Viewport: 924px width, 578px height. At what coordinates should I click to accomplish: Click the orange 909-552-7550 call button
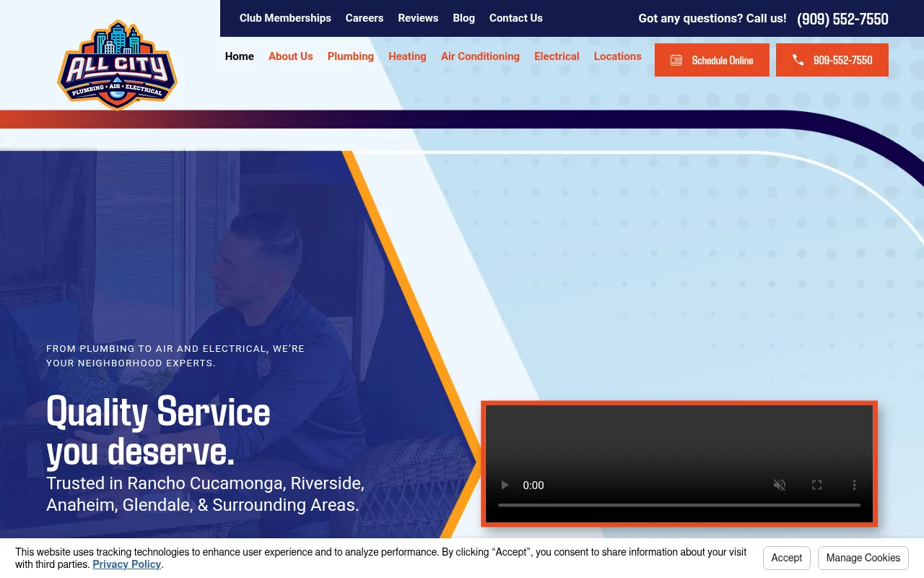[832, 60]
